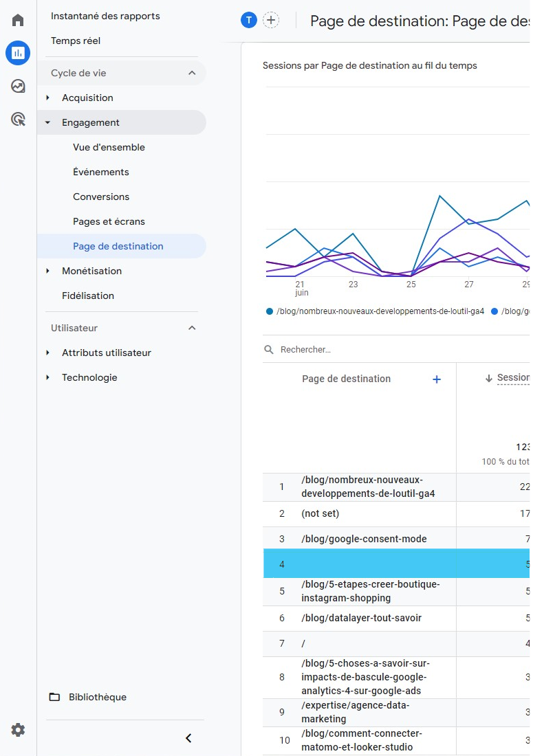
Task: Reverse sort order via the Sessions arrow icon
Action: click(x=490, y=377)
